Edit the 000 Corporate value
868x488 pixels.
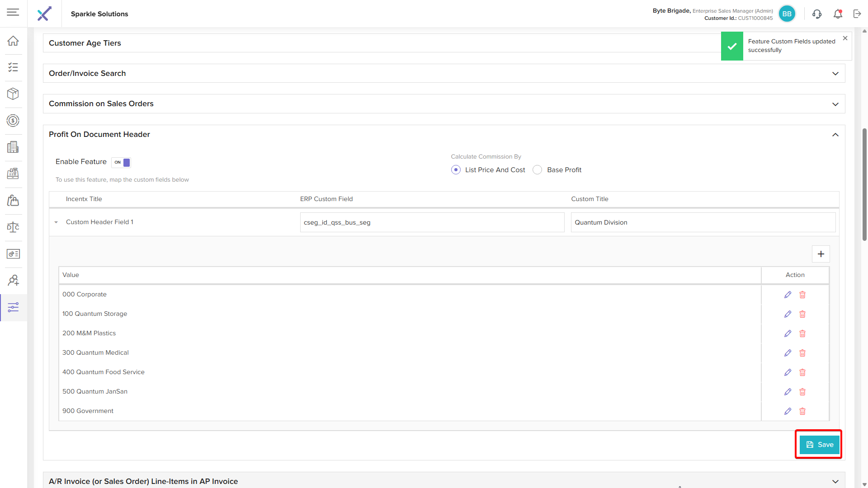point(788,295)
